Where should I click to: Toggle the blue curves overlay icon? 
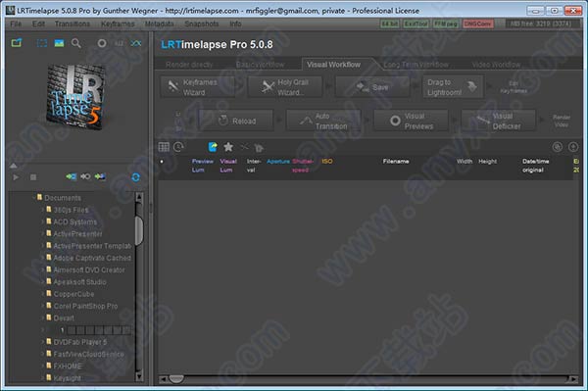(x=136, y=43)
